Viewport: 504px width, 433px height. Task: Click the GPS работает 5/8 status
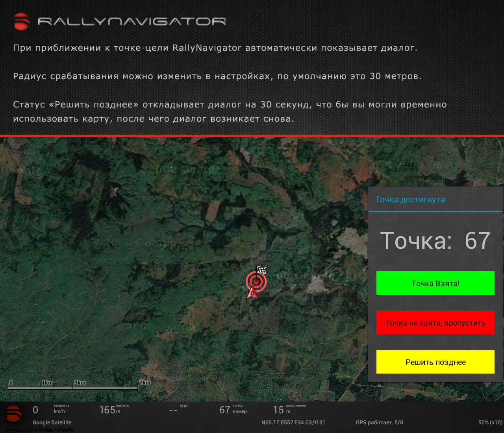380,422
